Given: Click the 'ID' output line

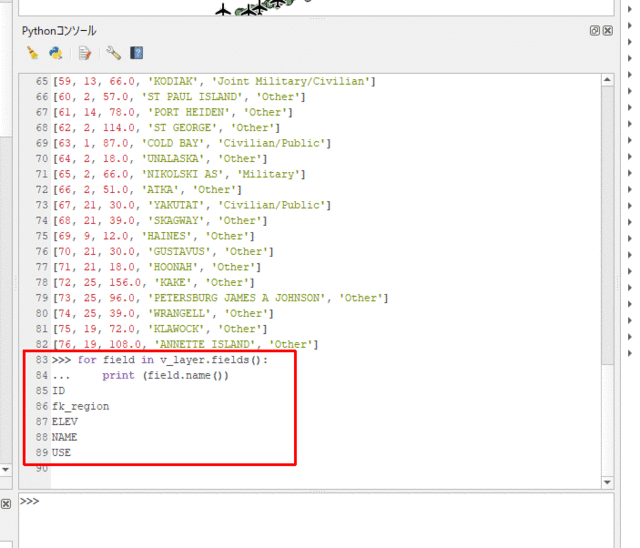Looking at the screenshot, I should click(x=58, y=391).
